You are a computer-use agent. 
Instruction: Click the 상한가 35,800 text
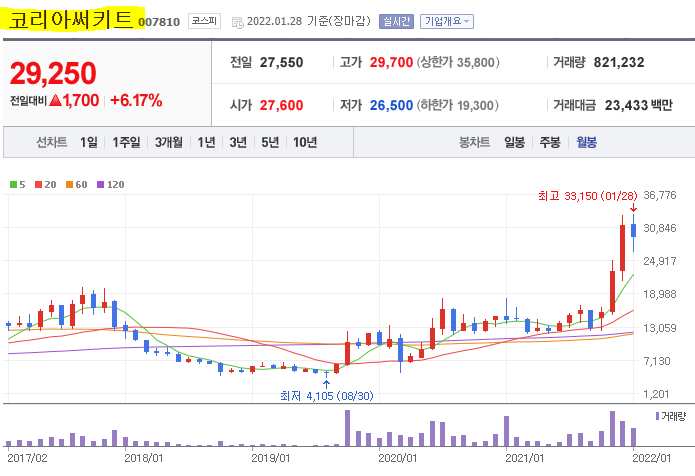point(458,62)
